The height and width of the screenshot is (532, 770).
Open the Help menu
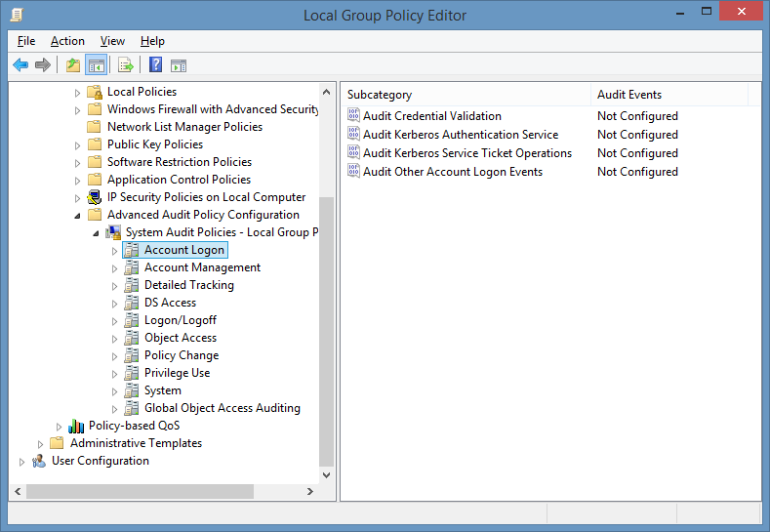click(x=152, y=41)
